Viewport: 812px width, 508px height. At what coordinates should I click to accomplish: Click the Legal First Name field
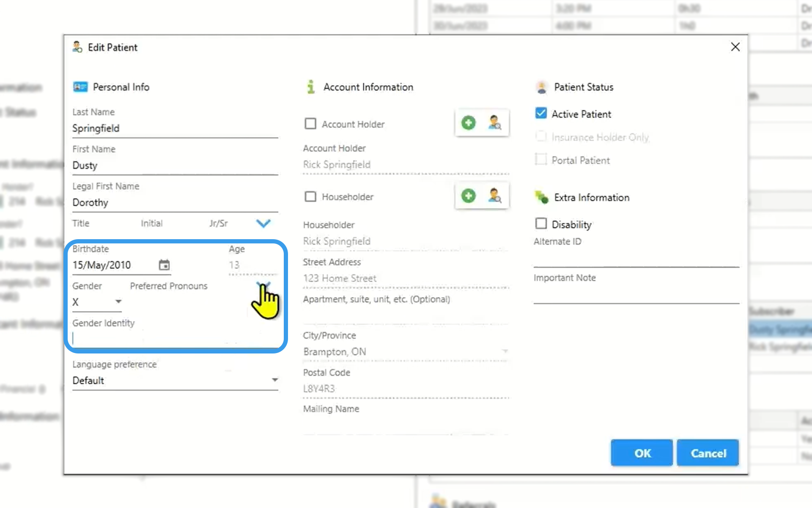point(174,203)
